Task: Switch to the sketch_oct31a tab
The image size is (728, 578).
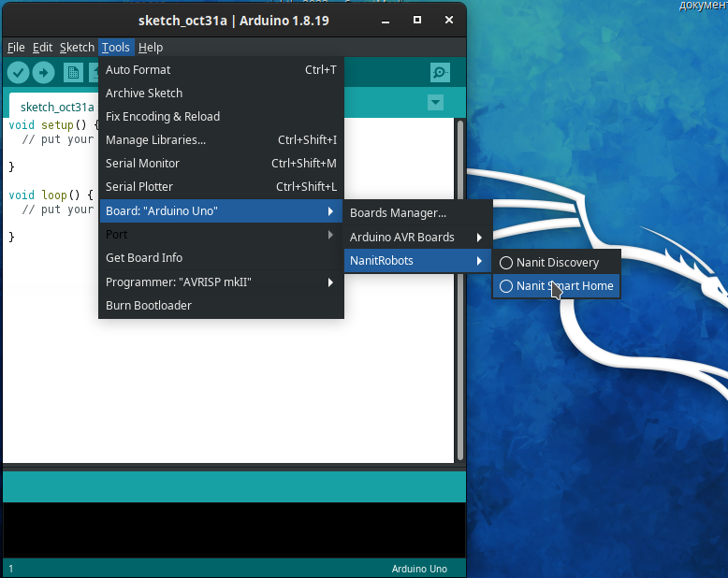Action: (x=54, y=107)
